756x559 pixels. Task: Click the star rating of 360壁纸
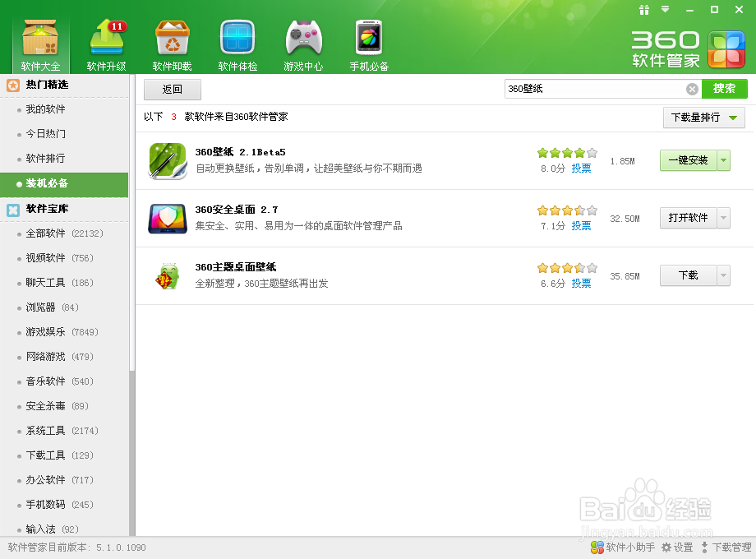568,154
